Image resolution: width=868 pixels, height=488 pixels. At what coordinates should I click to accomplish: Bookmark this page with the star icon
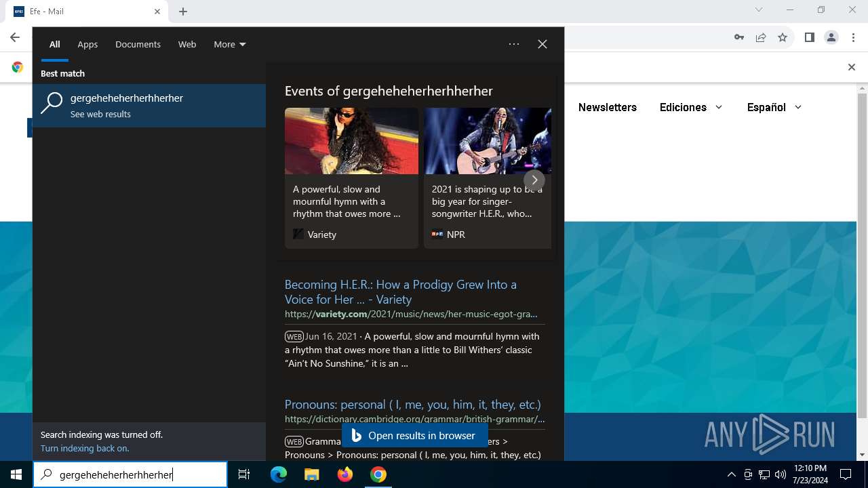(x=783, y=37)
